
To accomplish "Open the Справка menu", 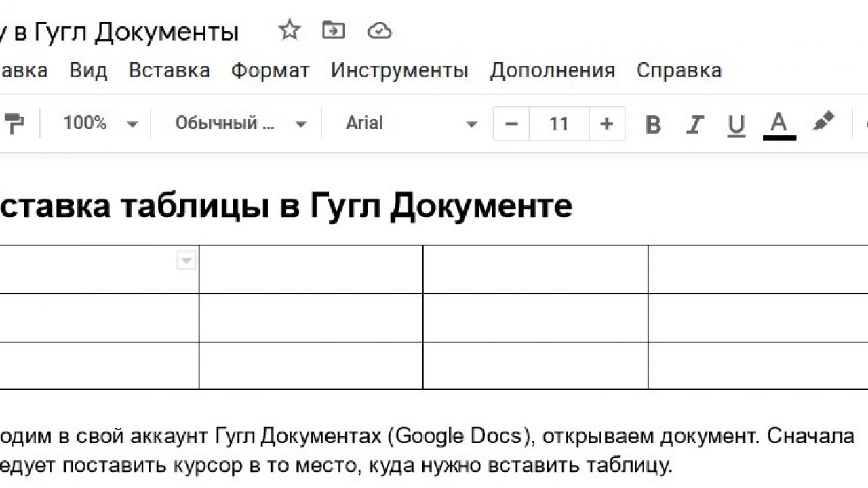I will coord(679,70).
